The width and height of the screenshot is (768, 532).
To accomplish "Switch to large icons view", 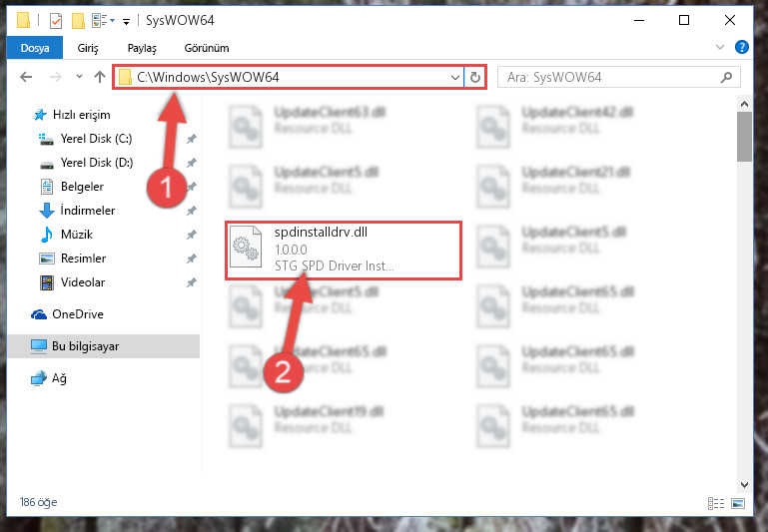I will tap(738, 503).
